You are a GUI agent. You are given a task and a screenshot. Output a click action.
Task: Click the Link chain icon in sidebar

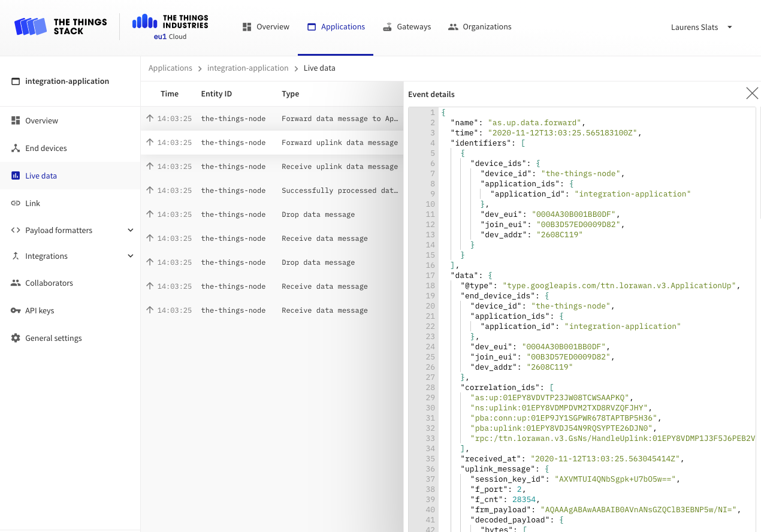coord(16,203)
